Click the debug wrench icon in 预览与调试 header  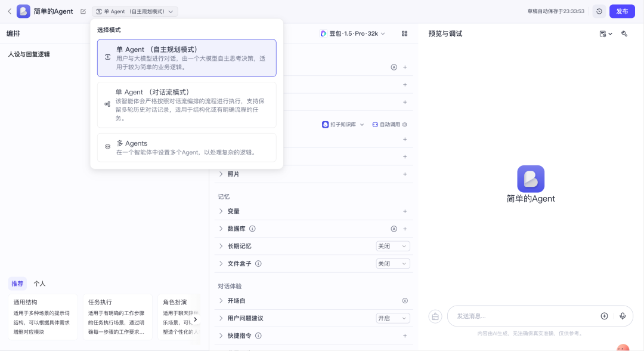tap(624, 33)
